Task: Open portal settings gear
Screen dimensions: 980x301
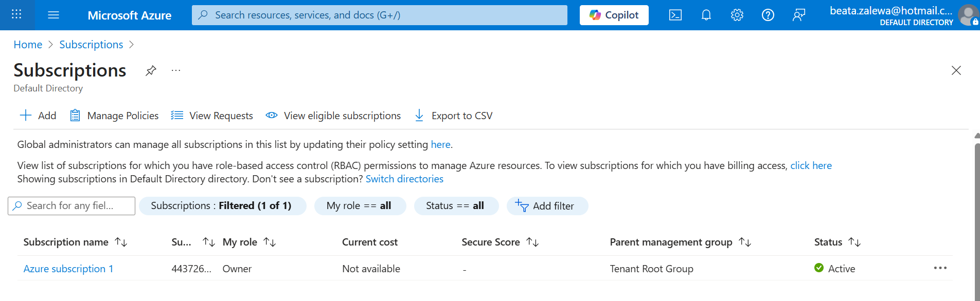Action: click(737, 15)
